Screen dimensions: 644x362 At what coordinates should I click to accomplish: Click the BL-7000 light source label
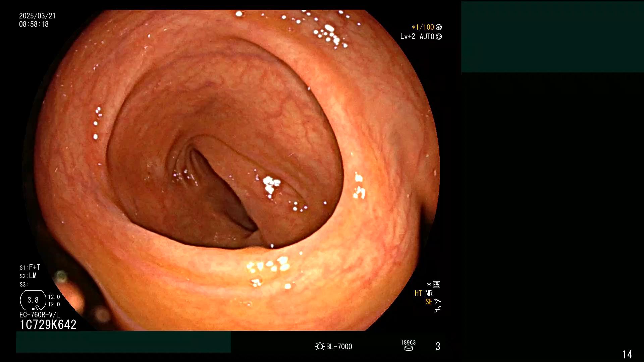[339, 347]
